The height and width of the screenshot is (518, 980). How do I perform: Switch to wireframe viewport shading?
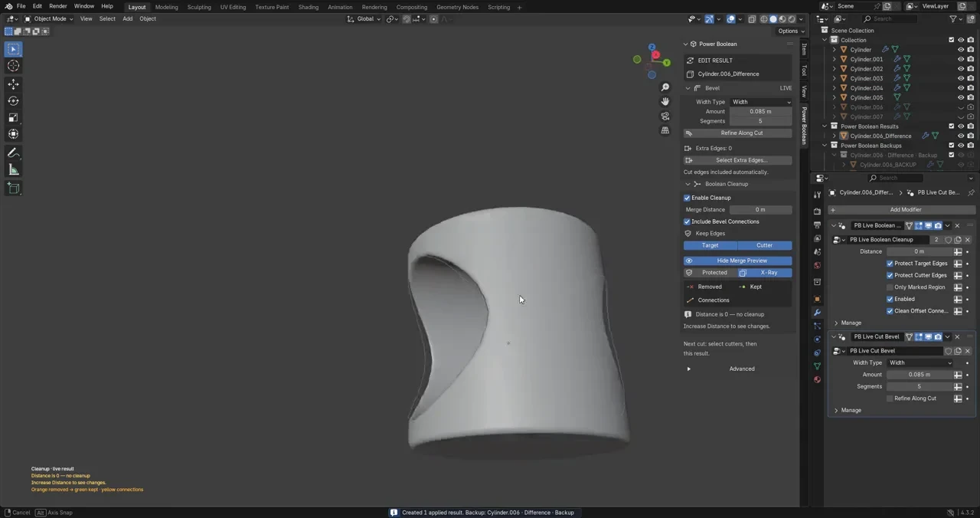tap(763, 19)
